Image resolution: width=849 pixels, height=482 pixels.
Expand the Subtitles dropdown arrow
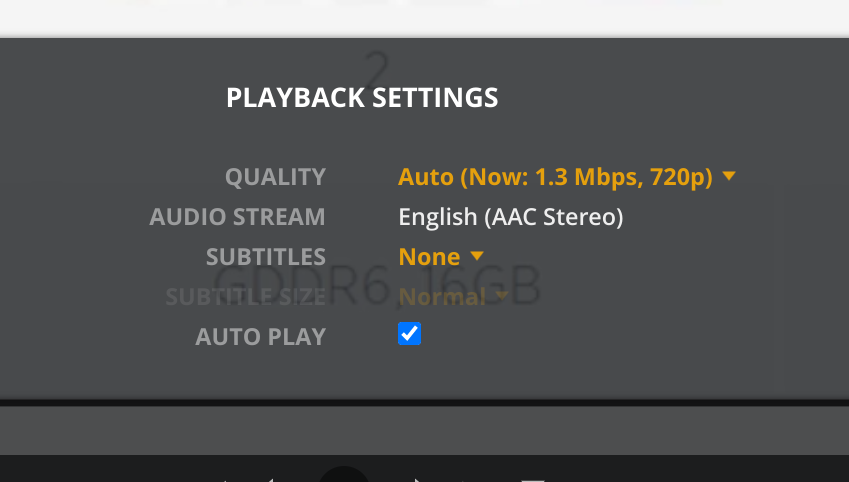(477, 256)
